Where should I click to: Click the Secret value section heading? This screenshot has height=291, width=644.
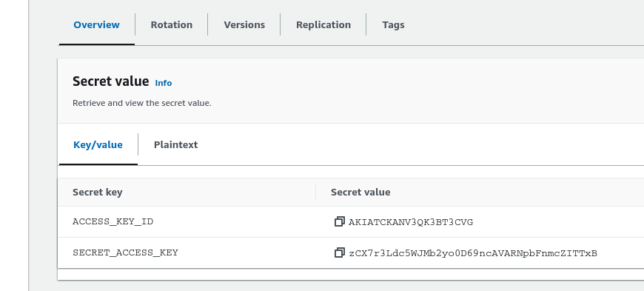tap(110, 81)
